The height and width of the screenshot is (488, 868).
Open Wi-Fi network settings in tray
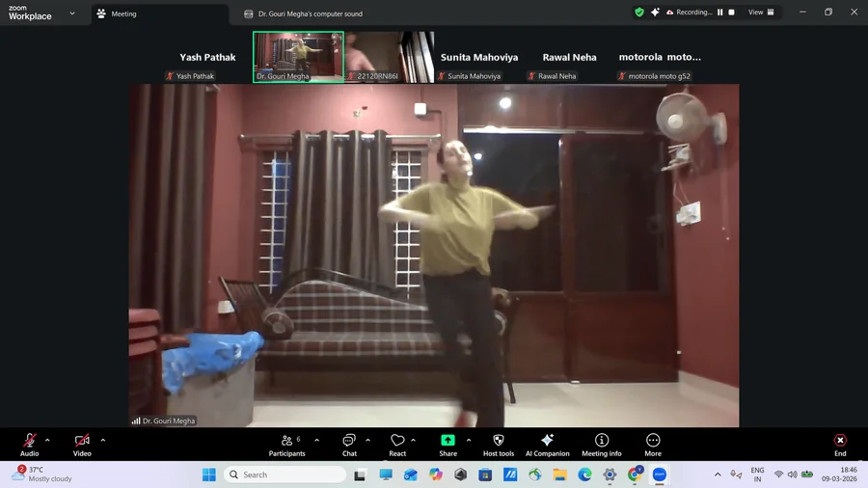[778, 474]
